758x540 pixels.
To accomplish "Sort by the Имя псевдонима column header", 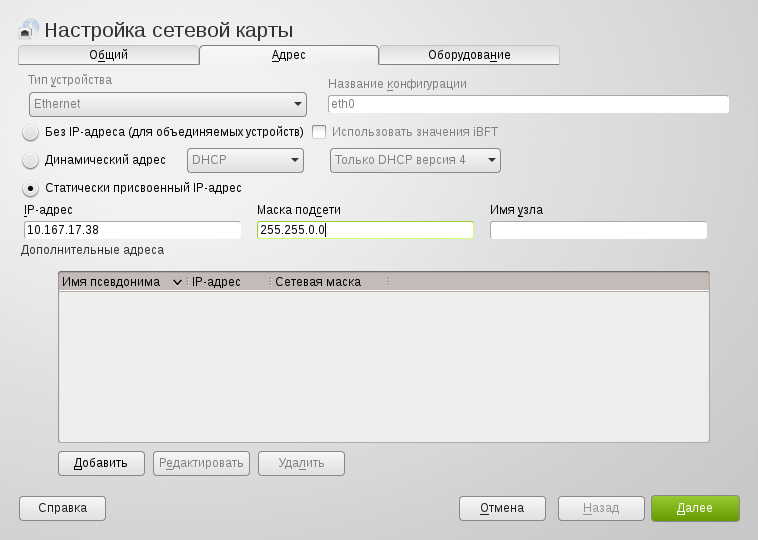I will coord(121,282).
